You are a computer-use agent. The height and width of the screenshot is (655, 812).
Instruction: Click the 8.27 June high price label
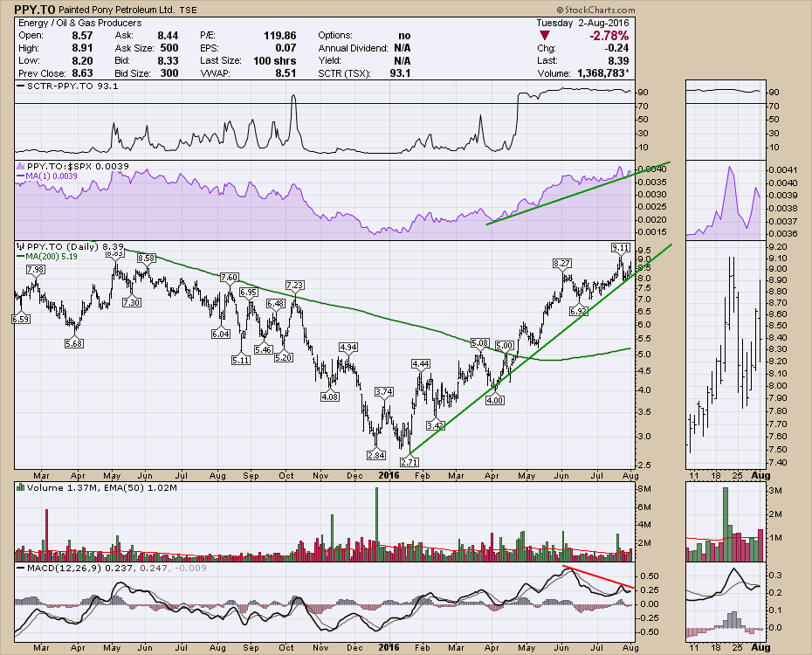(x=561, y=263)
